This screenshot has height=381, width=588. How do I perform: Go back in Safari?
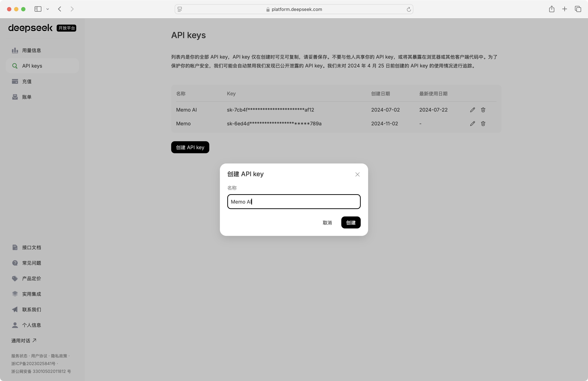[59, 9]
